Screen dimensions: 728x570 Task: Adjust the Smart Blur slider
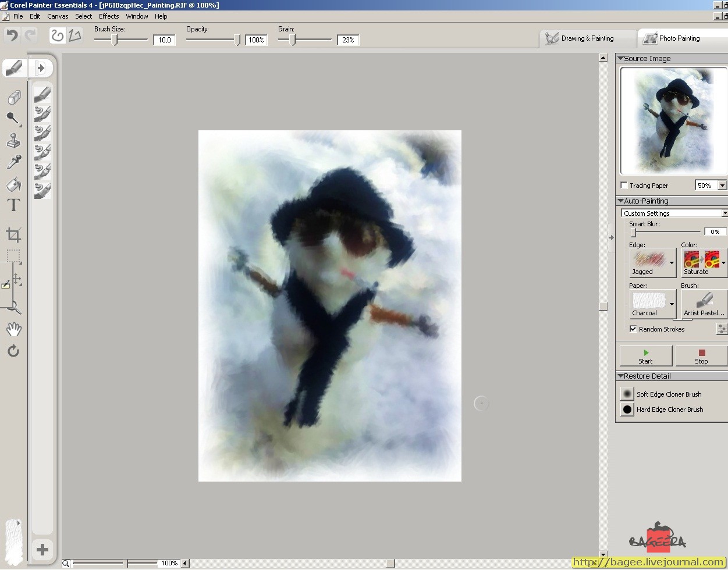coord(633,232)
